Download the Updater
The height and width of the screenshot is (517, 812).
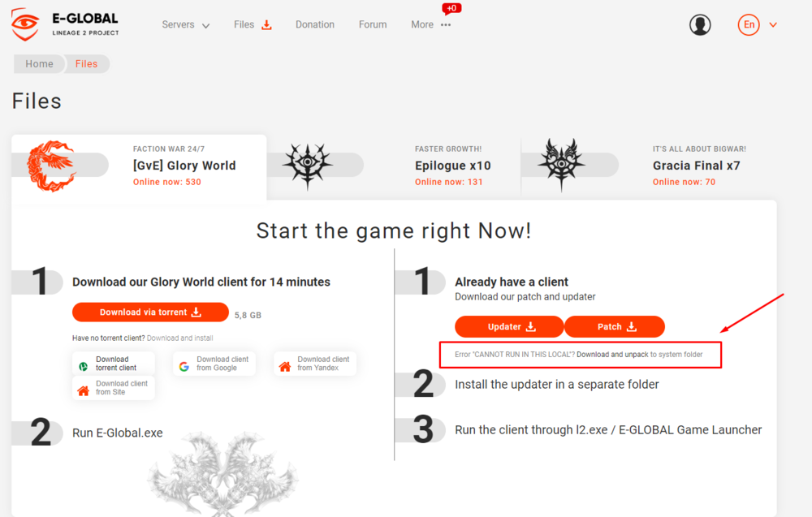click(x=509, y=326)
